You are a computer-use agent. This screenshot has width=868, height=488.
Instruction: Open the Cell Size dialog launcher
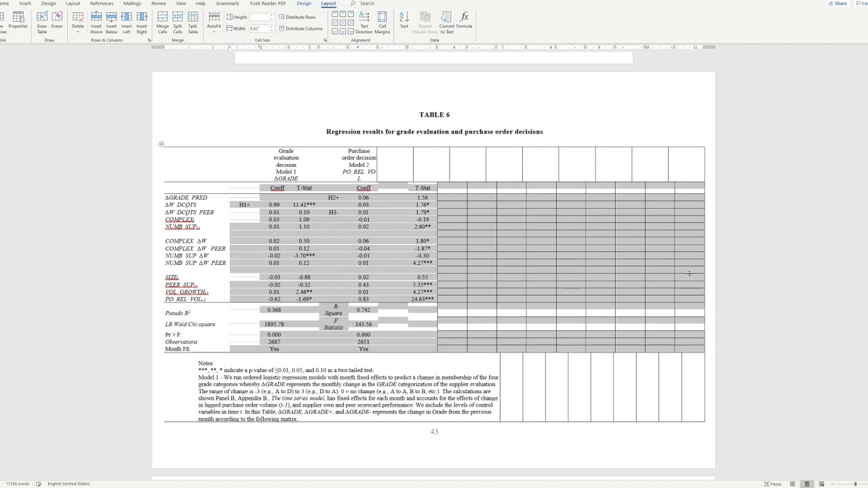point(325,40)
